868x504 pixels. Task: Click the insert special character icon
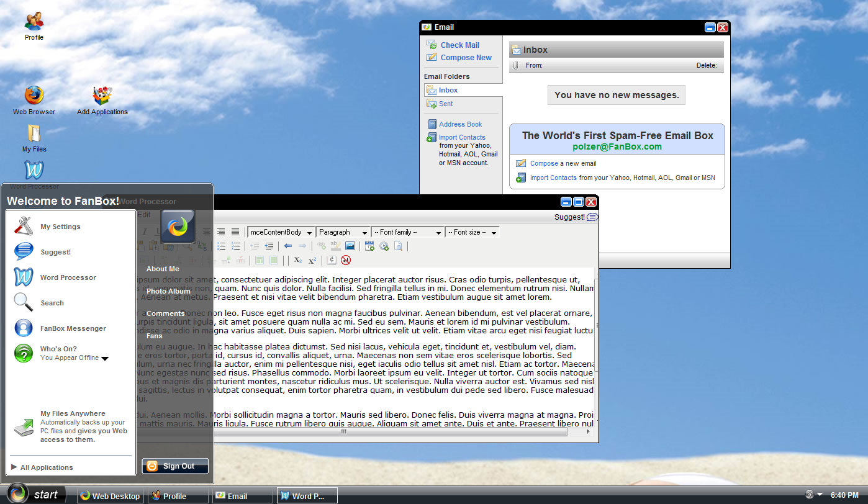pyautogui.click(x=332, y=261)
